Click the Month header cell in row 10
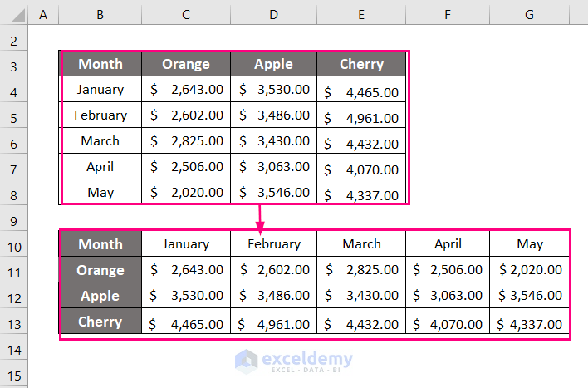Screen dimensions: 588x388 [100, 244]
